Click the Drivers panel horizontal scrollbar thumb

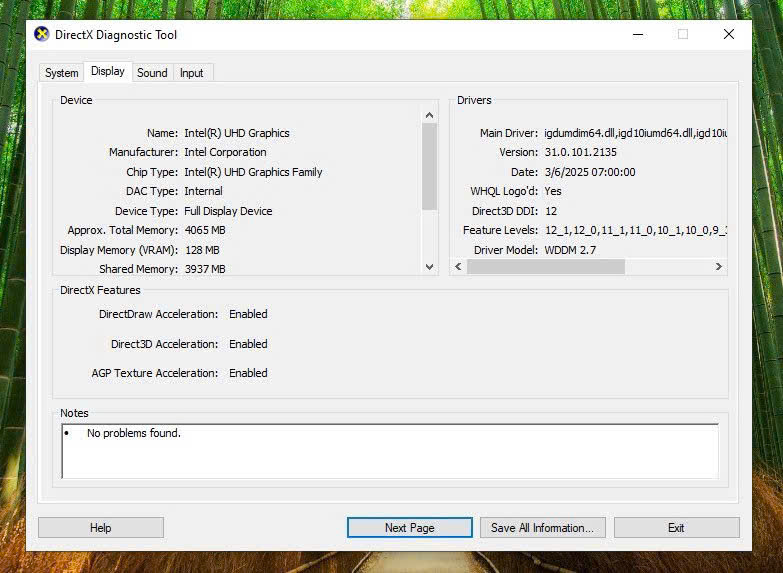(x=545, y=267)
